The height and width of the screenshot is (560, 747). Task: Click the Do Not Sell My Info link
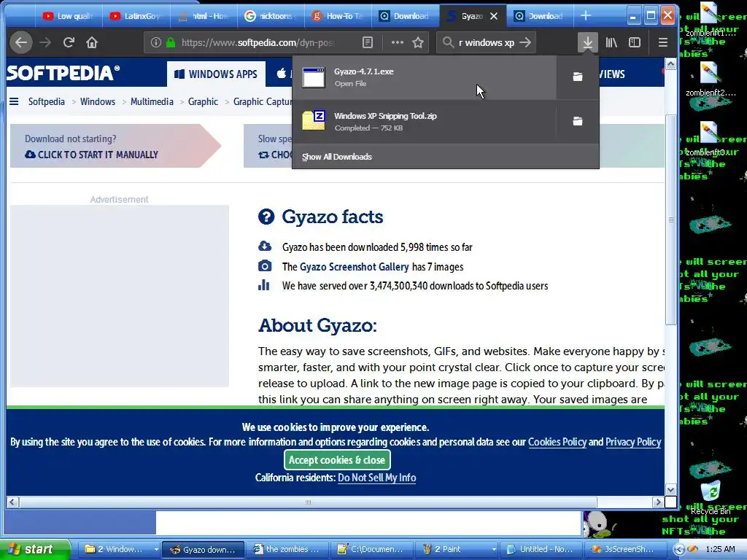377,478
